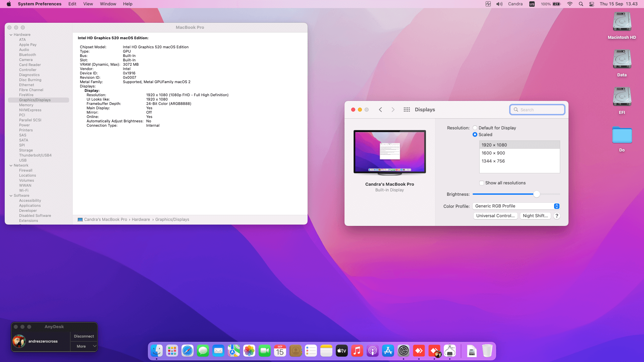This screenshot has height=362, width=644.
Task: Click the volume icon in menu bar
Action: [x=499, y=4]
